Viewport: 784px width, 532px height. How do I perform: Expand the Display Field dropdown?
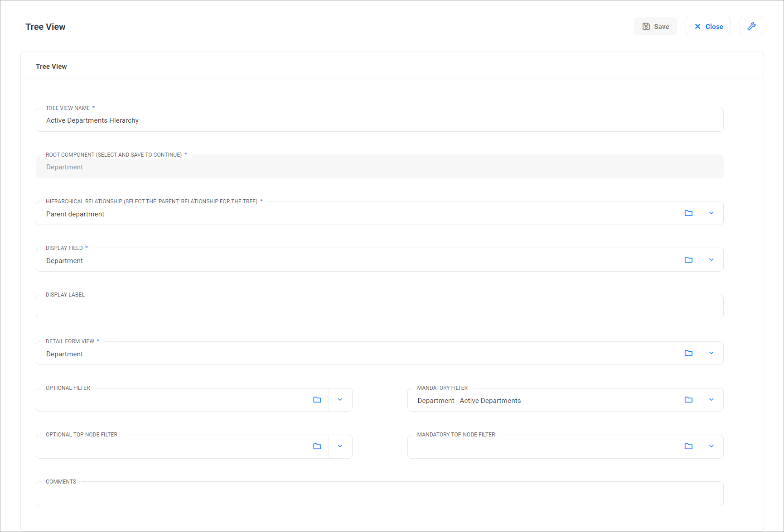[711, 260]
